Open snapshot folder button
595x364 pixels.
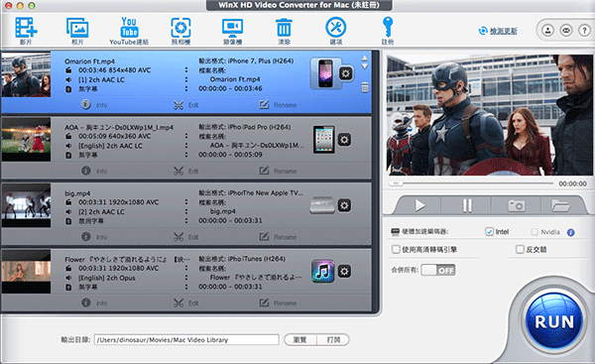coord(560,205)
